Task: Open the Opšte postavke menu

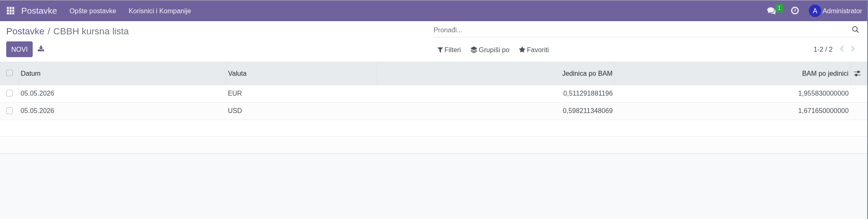Action: click(93, 11)
